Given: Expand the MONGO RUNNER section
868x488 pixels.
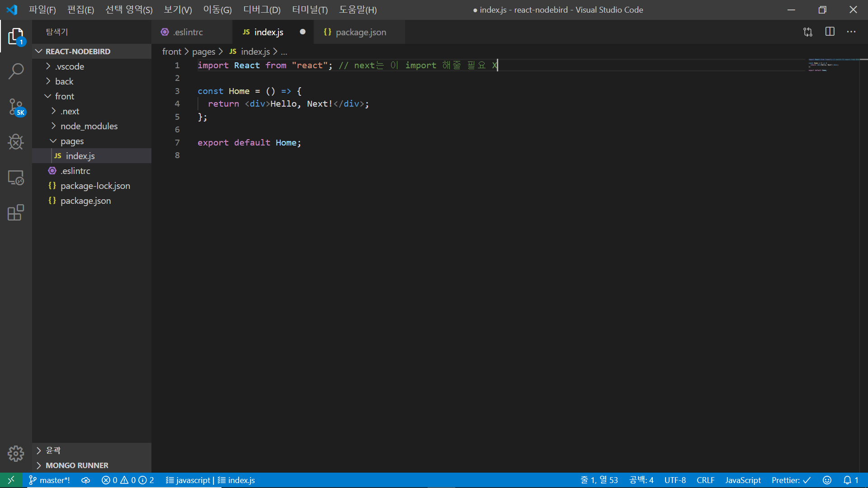Looking at the screenshot, I should (77, 465).
